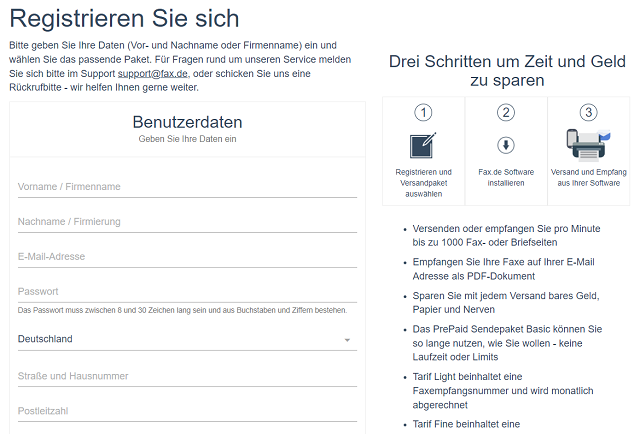This screenshot has width=640, height=434.
Task: Select the E-Mail-Adresse input field
Action: (187, 257)
